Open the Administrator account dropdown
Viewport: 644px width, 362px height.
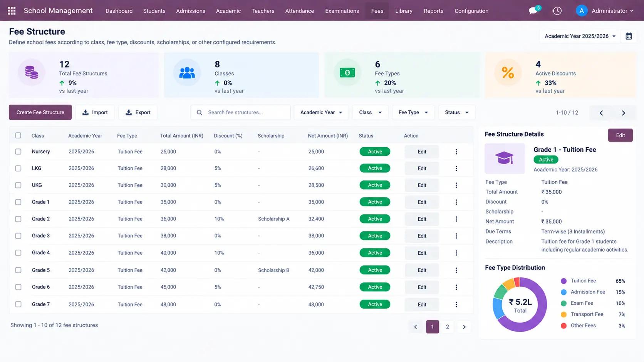(x=605, y=11)
